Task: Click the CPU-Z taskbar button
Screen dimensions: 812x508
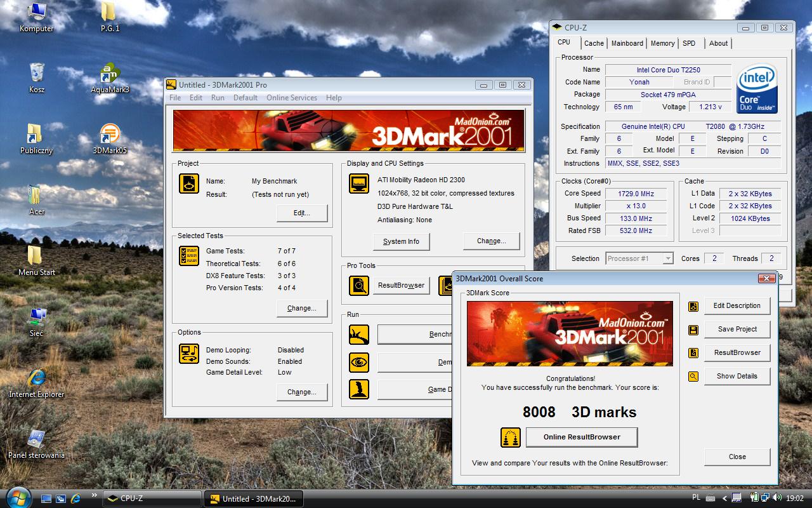Action: coord(152,498)
